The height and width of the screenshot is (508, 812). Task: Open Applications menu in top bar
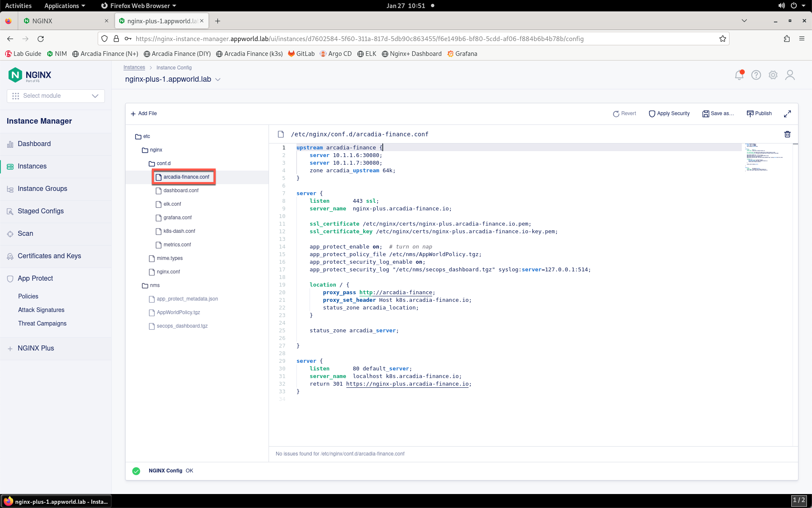[65, 6]
